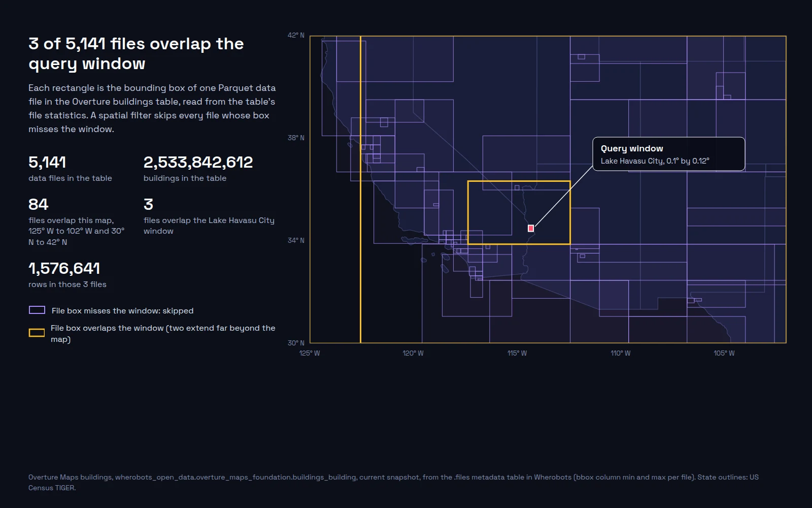The height and width of the screenshot is (508, 812).
Task: Click the '110° W' longitude axis label
Action: [x=621, y=353]
